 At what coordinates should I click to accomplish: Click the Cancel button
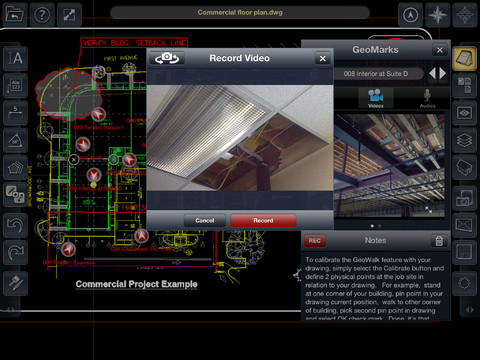pos(205,220)
